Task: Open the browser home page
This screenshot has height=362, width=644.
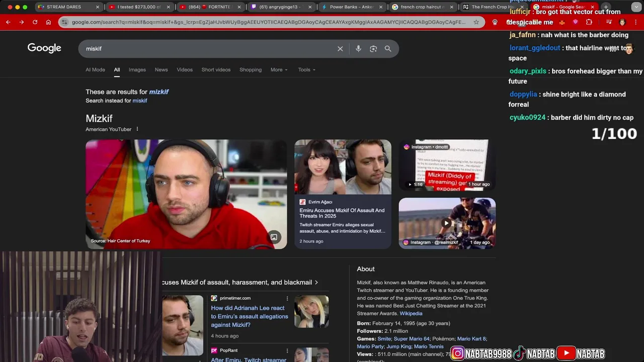Action: click(x=48, y=22)
